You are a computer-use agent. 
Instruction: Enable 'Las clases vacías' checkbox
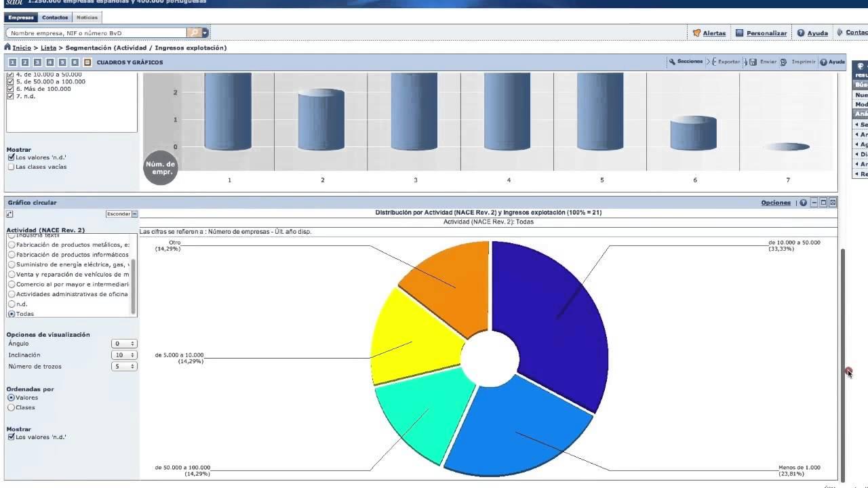(x=11, y=167)
